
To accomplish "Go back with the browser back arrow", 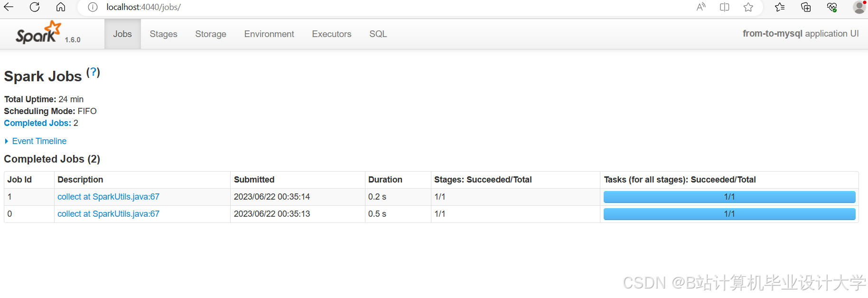I will pos(9,7).
